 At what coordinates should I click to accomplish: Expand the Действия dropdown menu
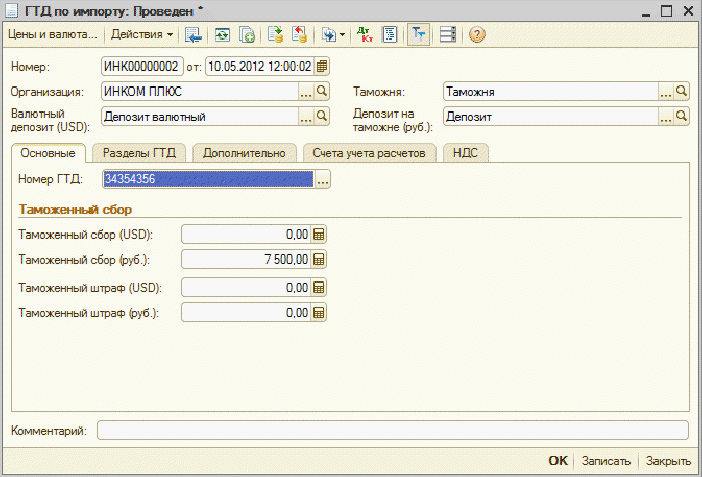tap(141, 34)
